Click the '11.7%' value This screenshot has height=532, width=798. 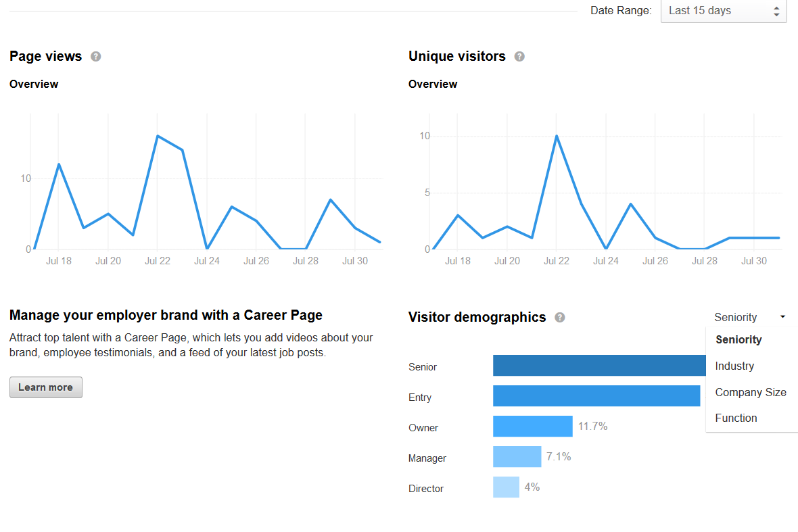tap(593, 427)
